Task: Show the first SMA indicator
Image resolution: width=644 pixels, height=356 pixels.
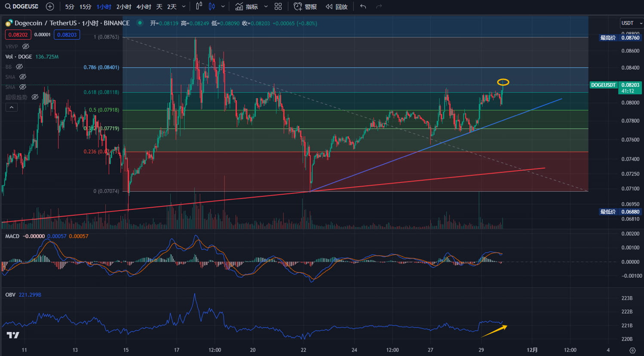Action: pos(23,77)
